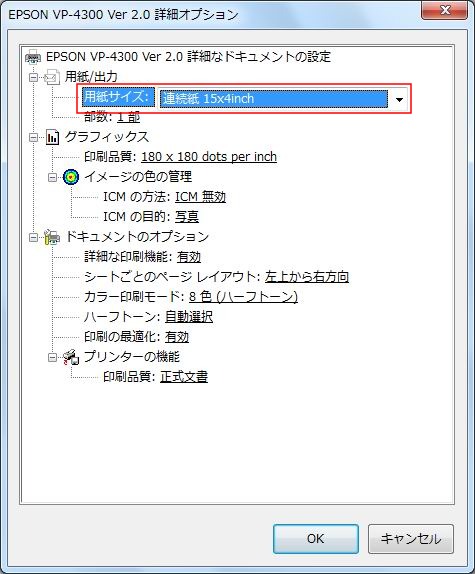Image resolution: width=475 pixels, height=574 pixels.
Task: Click the ハーフトーン 自動選択 value
Action: pyautogui.click(x=189, y=317)
